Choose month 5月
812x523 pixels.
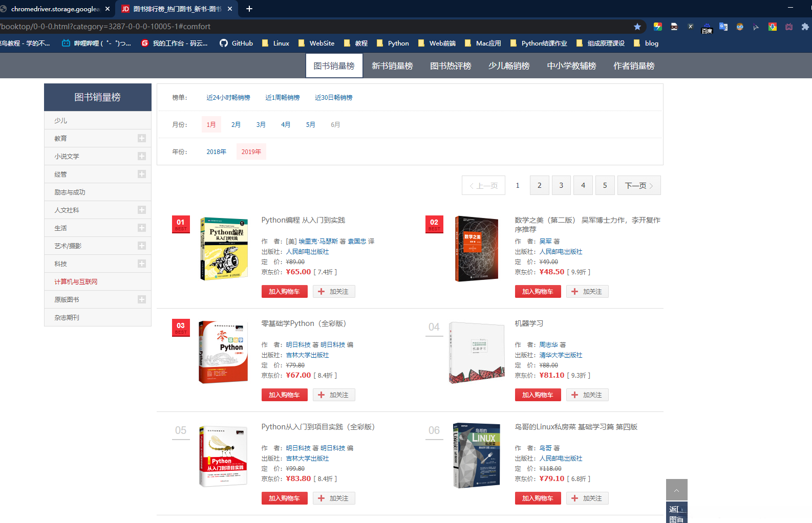(311, 125)
